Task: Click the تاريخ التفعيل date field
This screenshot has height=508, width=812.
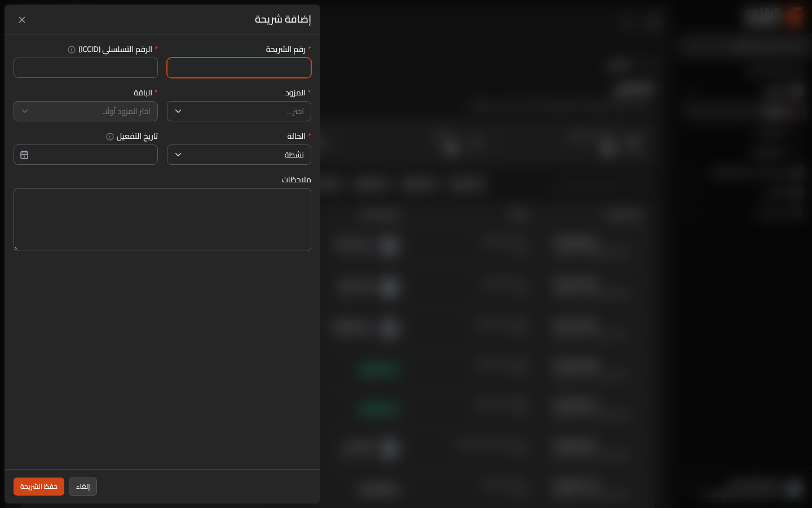Action: [86, 155]
